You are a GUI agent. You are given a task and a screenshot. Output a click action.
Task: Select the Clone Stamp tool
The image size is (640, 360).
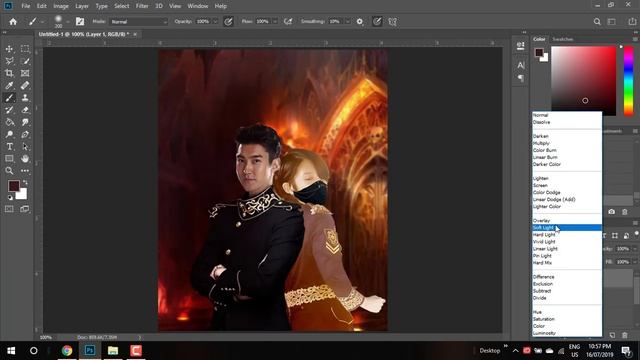25,98
